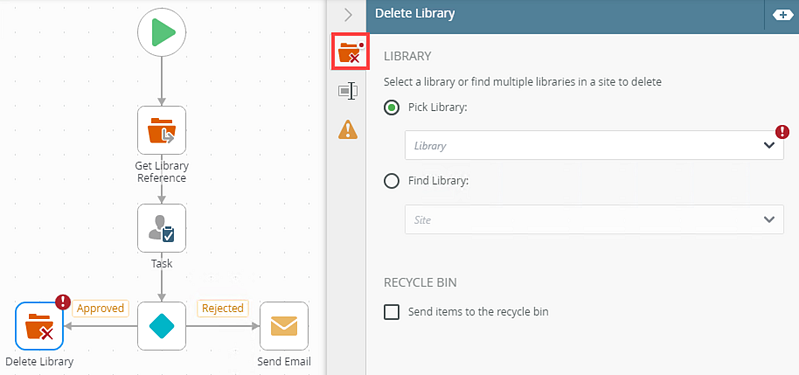
Task: Select the teal diamond Decision node
Action: coord(162,326)
